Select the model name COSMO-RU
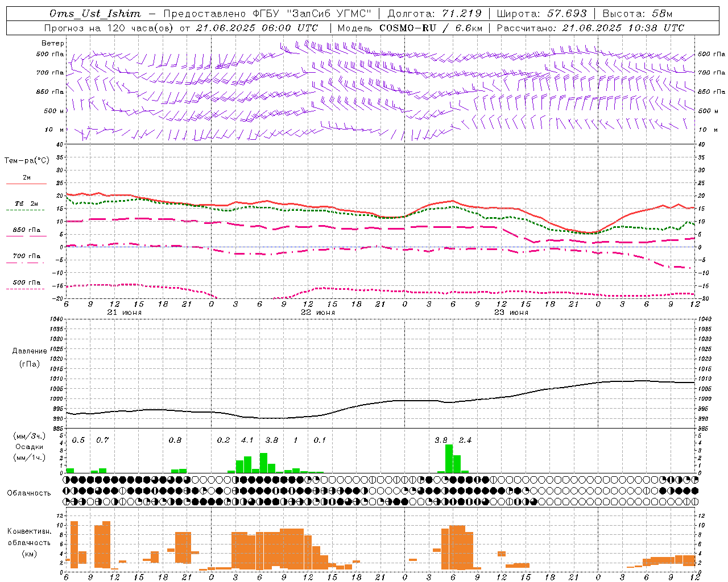 408,28
